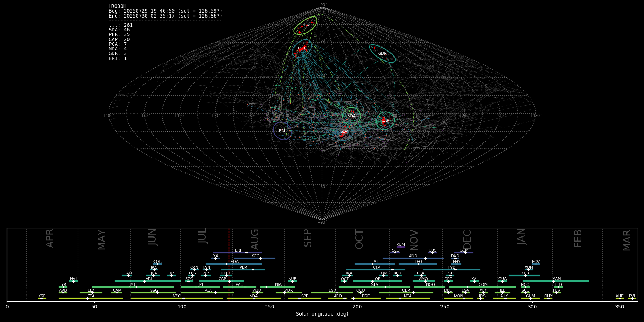Click the AAN shower bar in timeline

pyautogui.click(x=555, y=281)
